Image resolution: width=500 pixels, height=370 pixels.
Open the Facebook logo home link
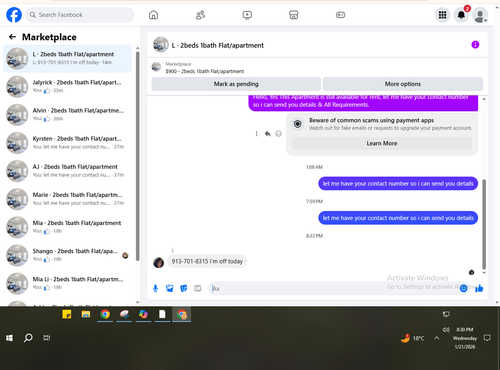(x=14, y=15)
